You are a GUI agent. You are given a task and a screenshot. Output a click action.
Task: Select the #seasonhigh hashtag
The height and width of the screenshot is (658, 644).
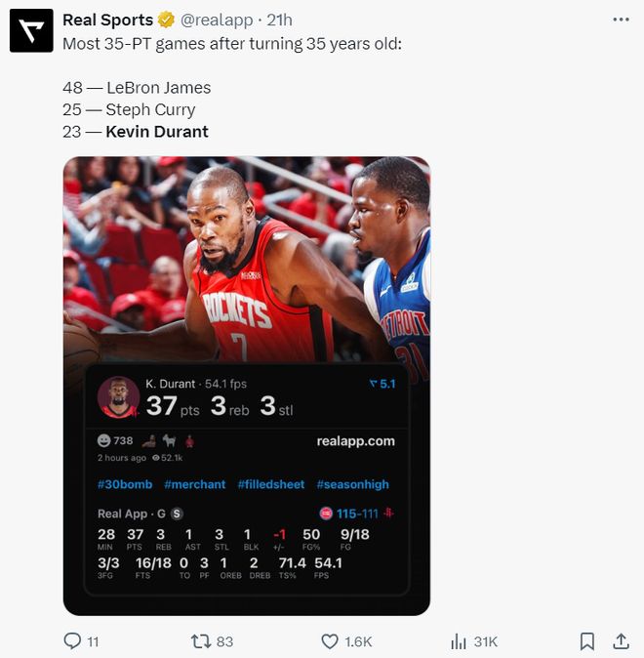[352, 484]
